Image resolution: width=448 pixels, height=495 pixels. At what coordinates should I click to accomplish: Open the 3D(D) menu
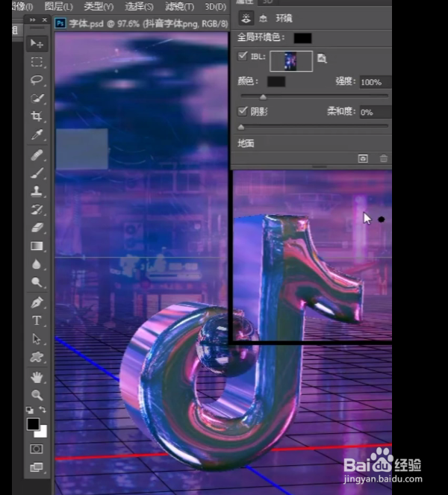215,6
